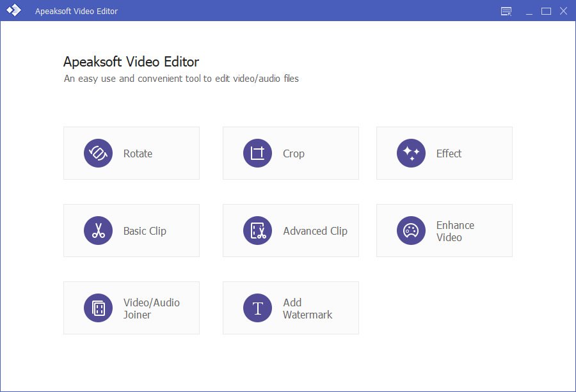This screenshot has width=576, height=392.
Task: Click the 'Apeaksoft Video Editor' main heading
Action: 131,61
